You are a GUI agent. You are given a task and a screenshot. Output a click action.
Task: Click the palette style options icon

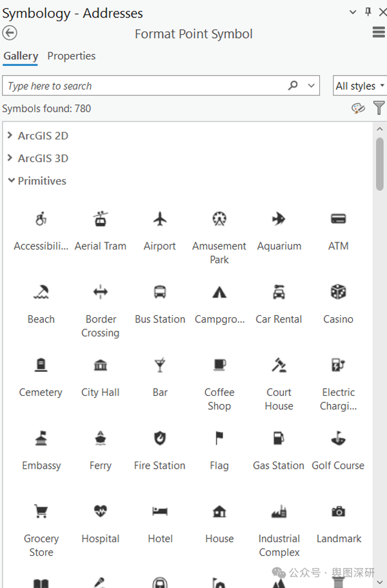[x=358, y=108]
